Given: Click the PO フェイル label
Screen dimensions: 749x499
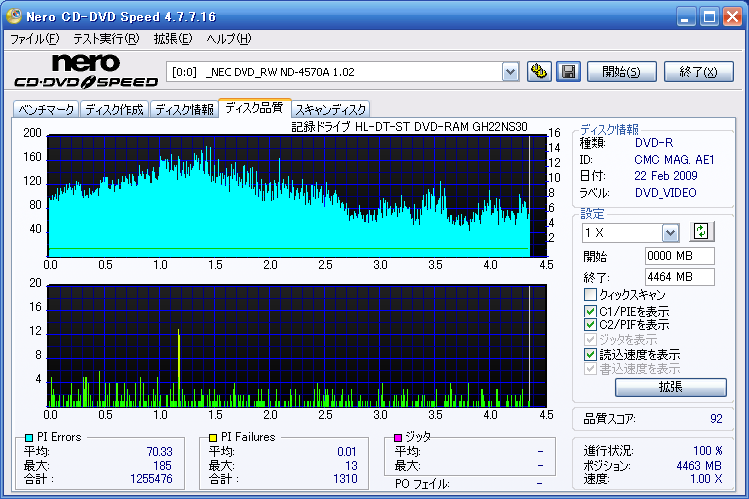Looking at the screenshot, I should coord(422,484).
